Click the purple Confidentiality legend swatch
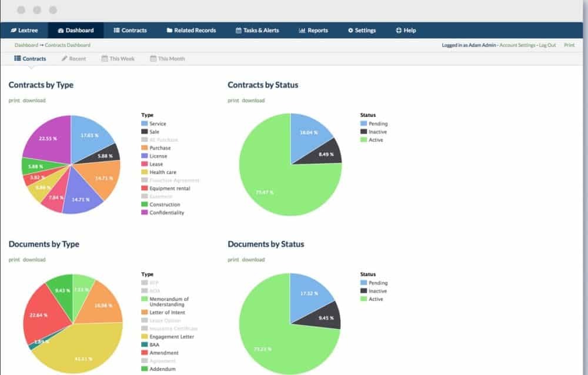588x375 pixels. coord(145,213)
